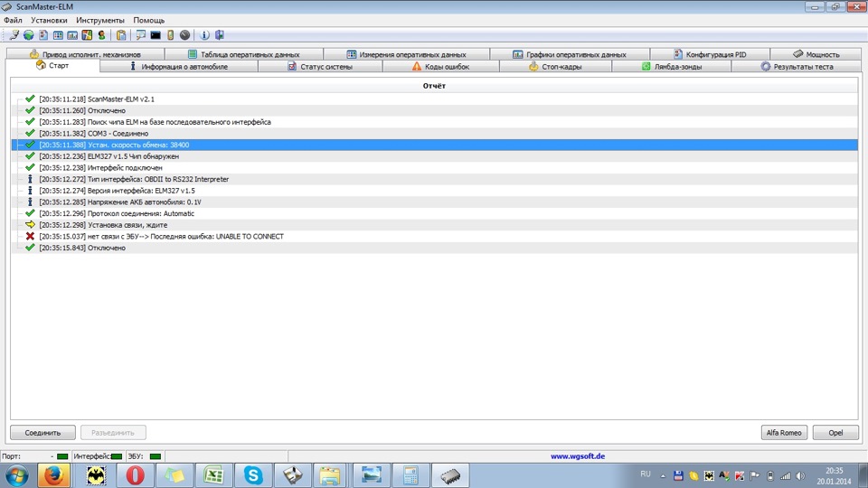Image resolution: width=868 pixels, height=488 pixels.
Task: Open the Стоп-кадры tab
Action: click(555, 66)
